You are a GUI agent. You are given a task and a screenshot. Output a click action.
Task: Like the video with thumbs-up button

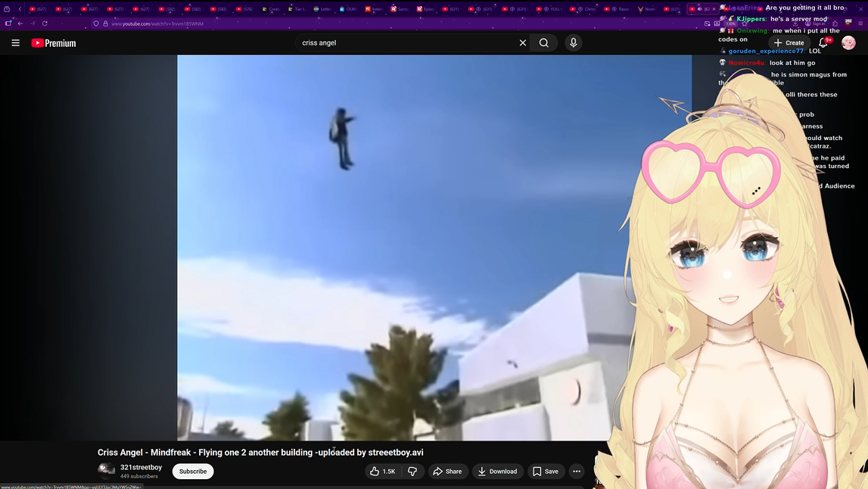382,472
